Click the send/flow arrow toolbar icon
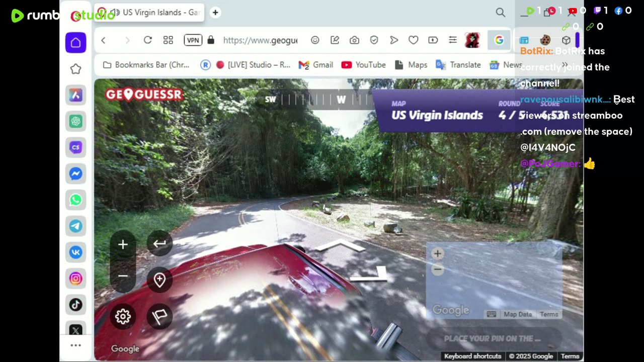Image resolution: width=644 pixels, height=362 pixels. (x=394, y=40)
